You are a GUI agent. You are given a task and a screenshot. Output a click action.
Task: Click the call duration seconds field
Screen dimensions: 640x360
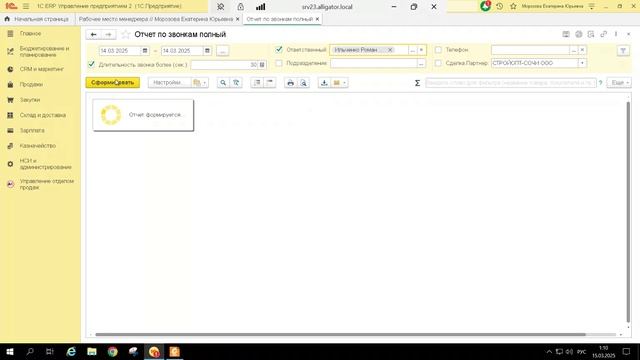(224, 64)
